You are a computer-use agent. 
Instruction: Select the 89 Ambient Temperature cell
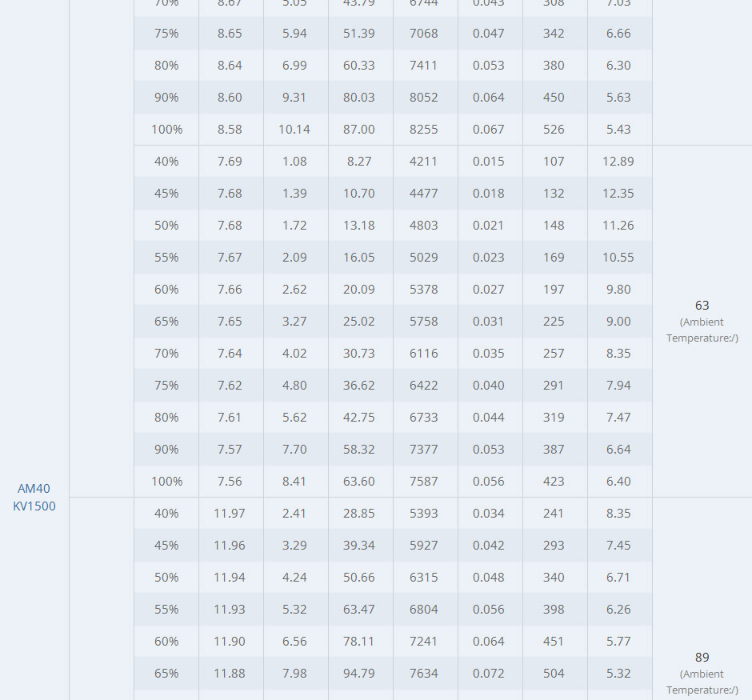point(702,672)
